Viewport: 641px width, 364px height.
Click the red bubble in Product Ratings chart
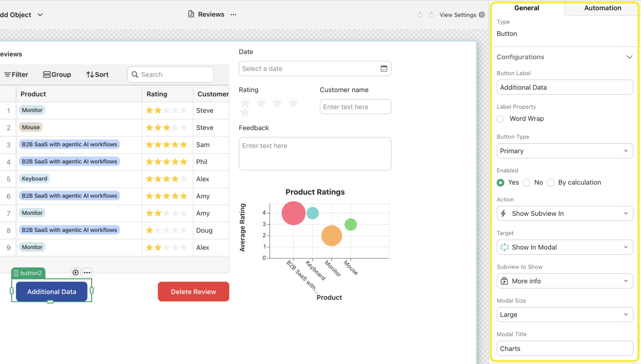coord(293,213)
